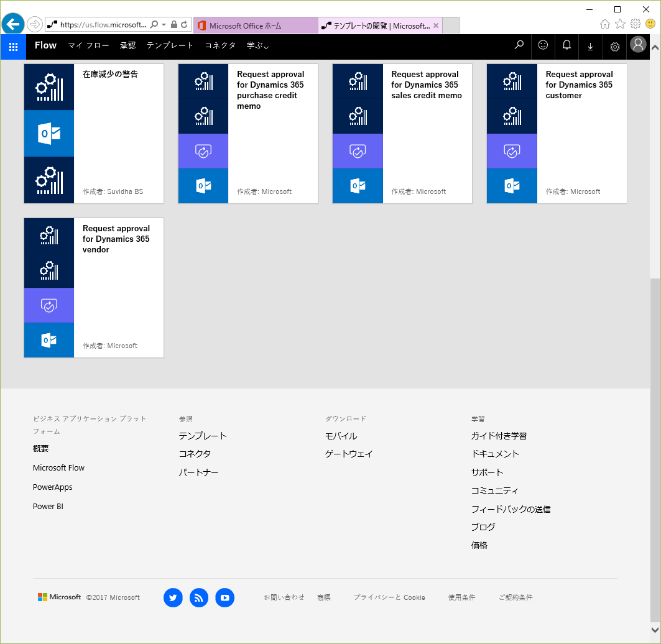The height and width of the screenshot is (644, 661).
Task: Click Outlook icon on Dynamics 365 vendor card
Action: 49,340
